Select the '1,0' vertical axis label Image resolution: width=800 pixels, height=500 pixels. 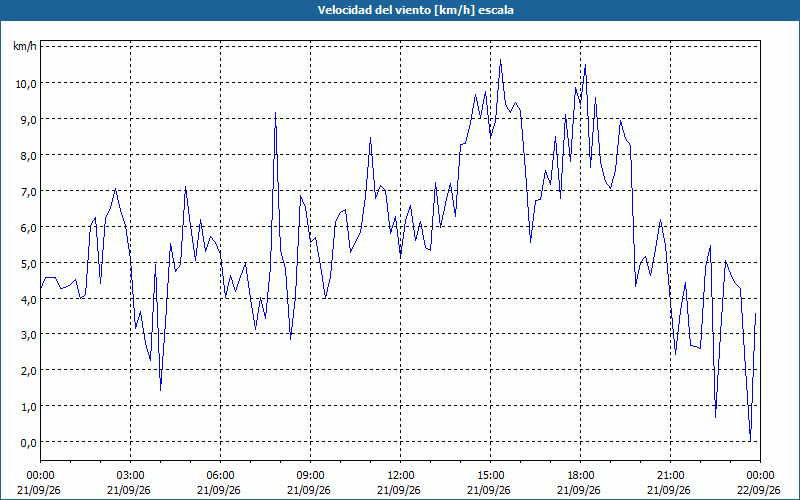pos(28,407)
